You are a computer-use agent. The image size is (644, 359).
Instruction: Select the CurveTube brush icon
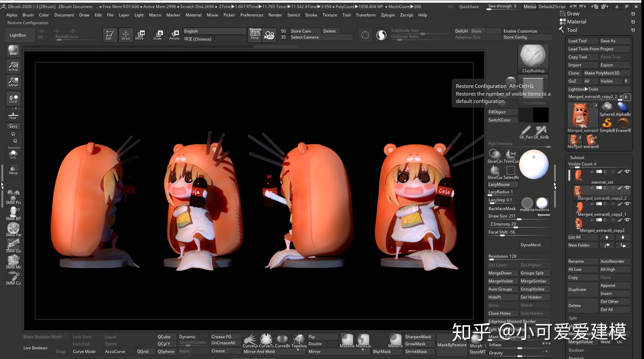(266, 341)
